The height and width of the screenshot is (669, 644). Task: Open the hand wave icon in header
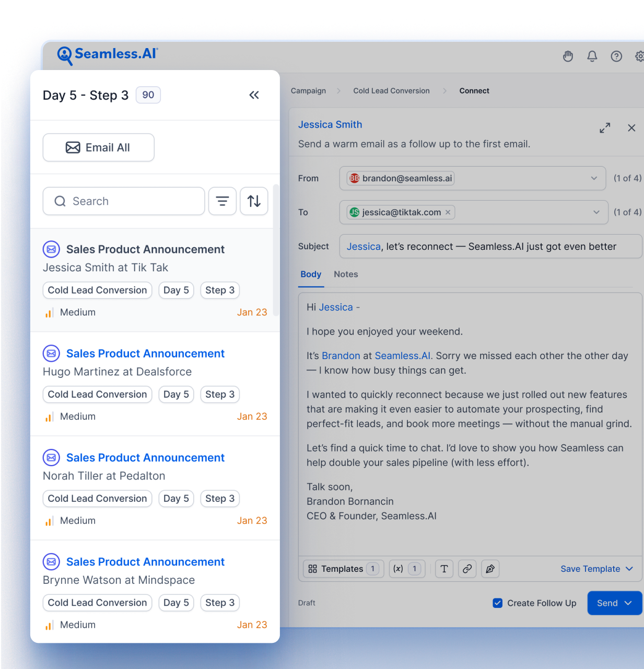[x=568, y=56]
